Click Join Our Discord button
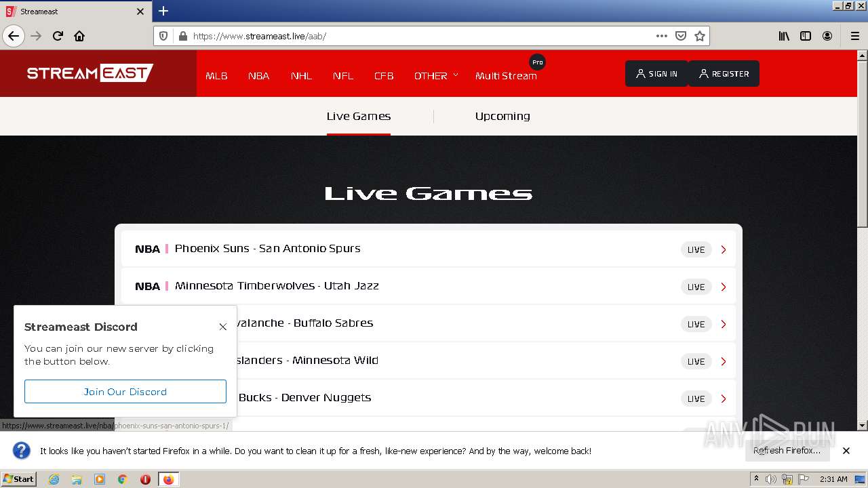 click(125, 391)
